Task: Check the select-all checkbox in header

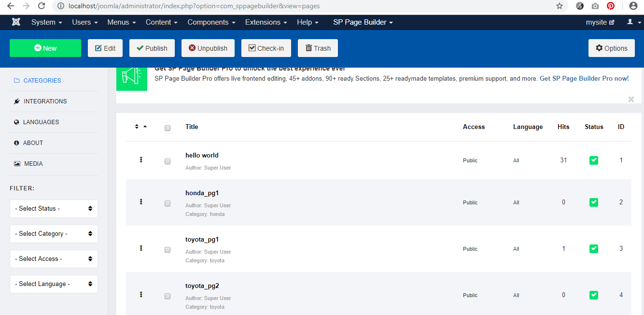Action: [168, 128]
